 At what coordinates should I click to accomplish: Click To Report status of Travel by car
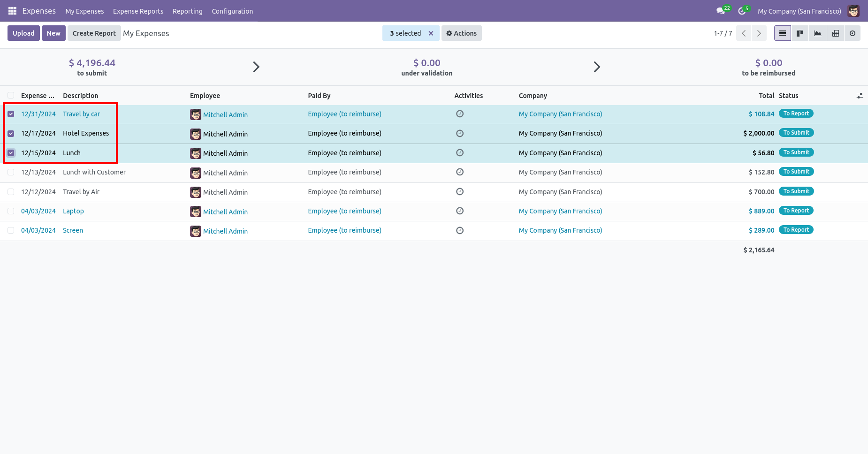[x=796, y=113]
